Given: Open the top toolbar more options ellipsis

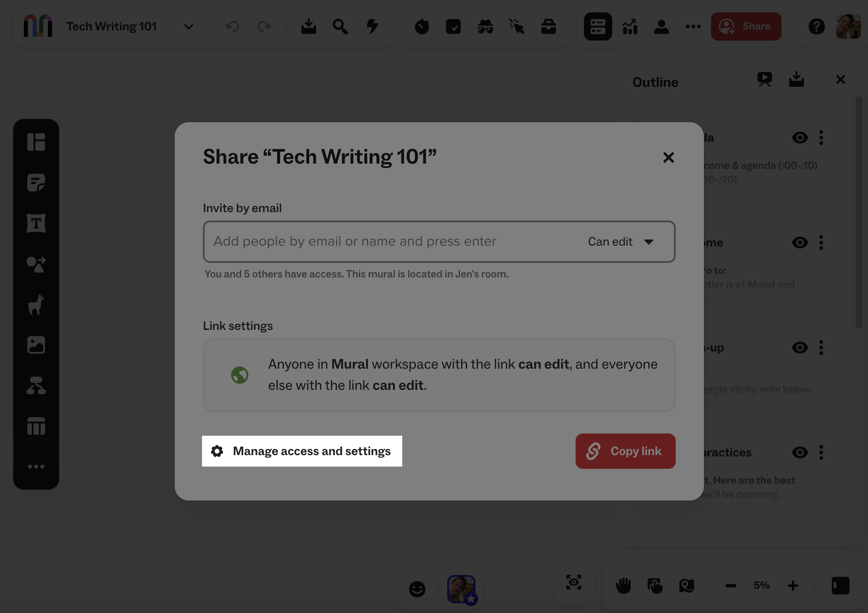Looking at the screenshot, I should (693, 26).
